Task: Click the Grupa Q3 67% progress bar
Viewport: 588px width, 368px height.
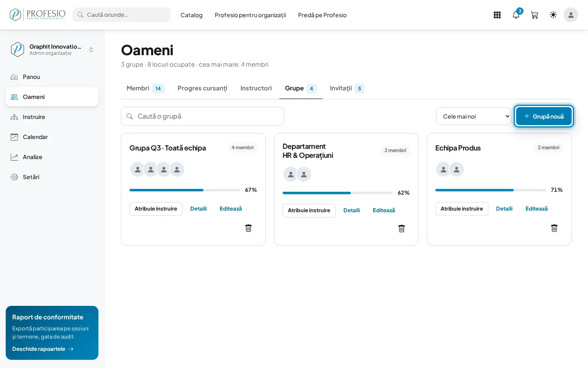Action: [185, 190]
